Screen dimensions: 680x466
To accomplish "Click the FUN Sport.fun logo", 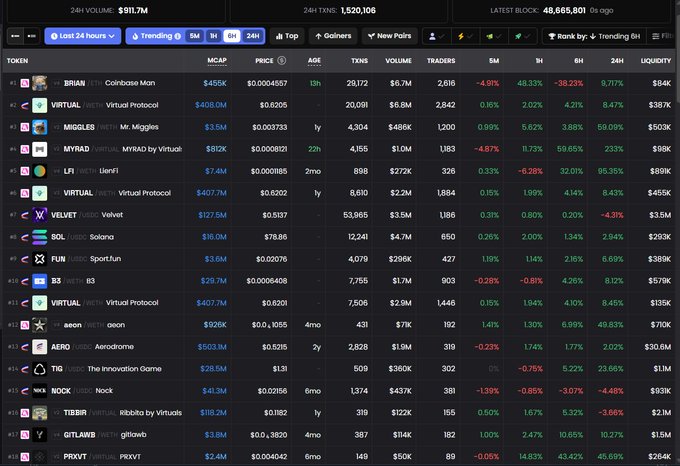I will pos(39,259).
